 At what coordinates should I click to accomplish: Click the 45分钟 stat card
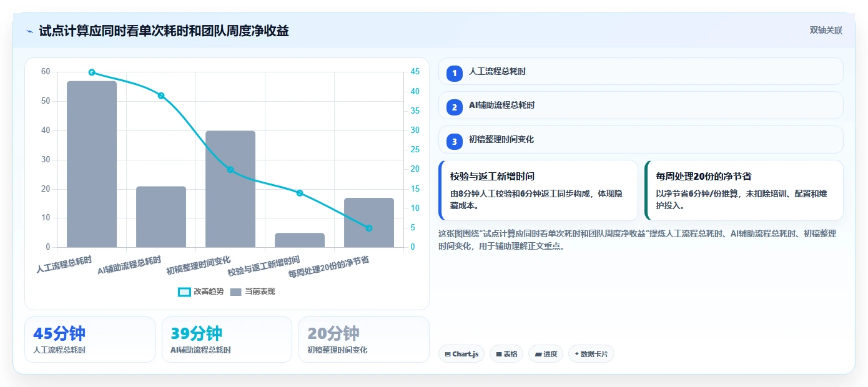90,340
